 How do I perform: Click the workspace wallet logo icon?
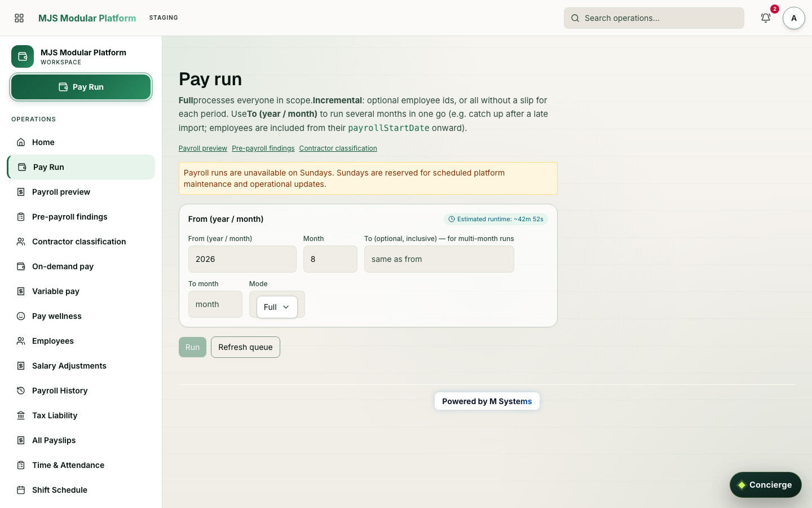23,56
